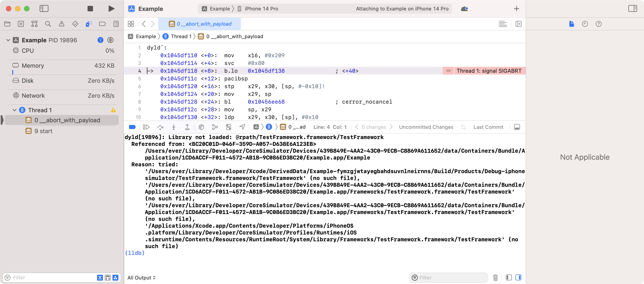Open Debug View Hierarchy button

point(201,127)
